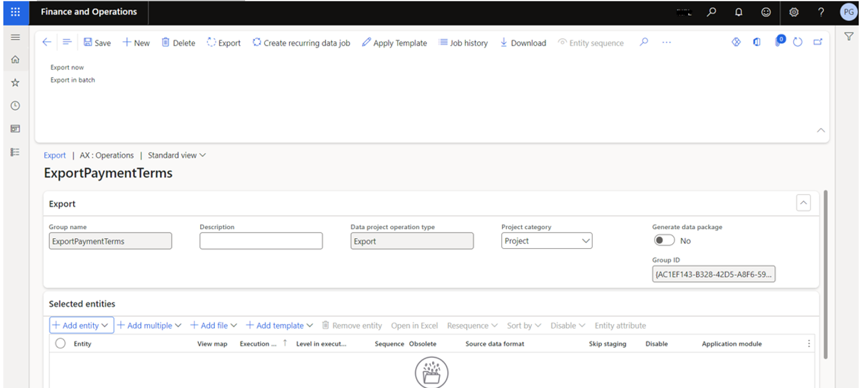
Task: Select all entities circle checkbox
Action: pos(60,343)
